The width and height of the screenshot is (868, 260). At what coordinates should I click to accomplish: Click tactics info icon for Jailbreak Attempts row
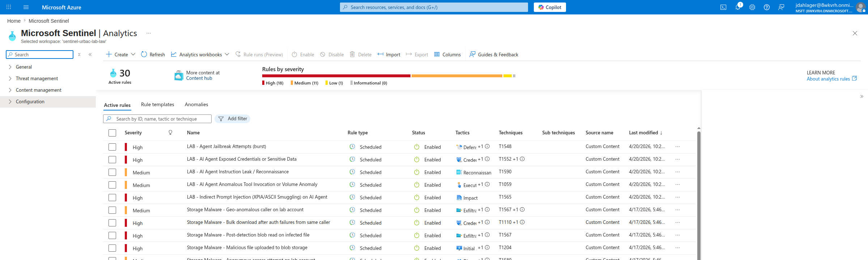(x=487, y=146)
